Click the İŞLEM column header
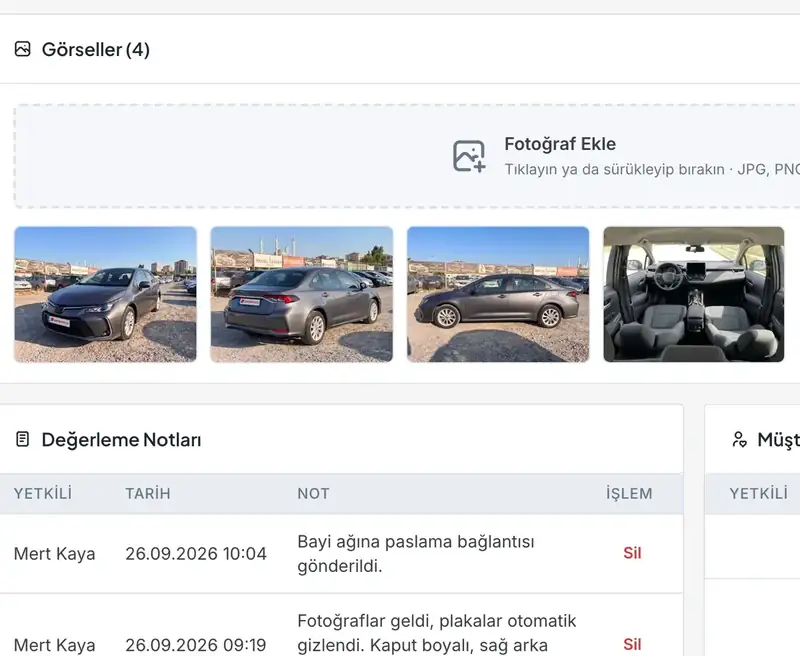 click(x=629, y=493)
